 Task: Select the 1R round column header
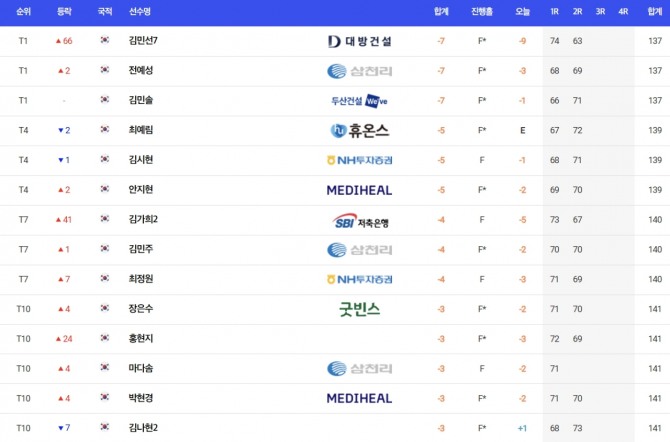click(x=554, y=12)
